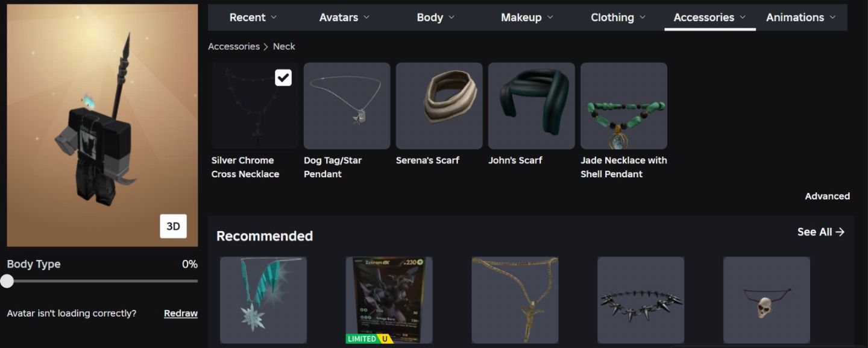Equip Serena's Scarf accessory
868x348 pixels.
point(439,106)
